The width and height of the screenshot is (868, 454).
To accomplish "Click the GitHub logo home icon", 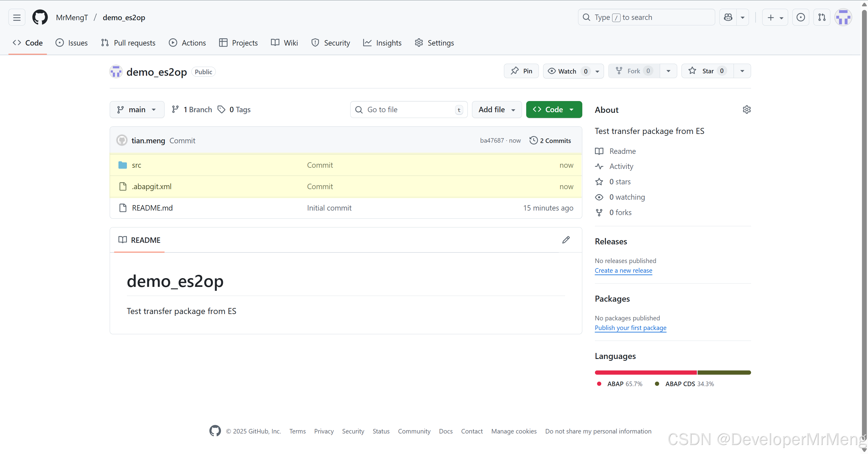I will 40,17.
